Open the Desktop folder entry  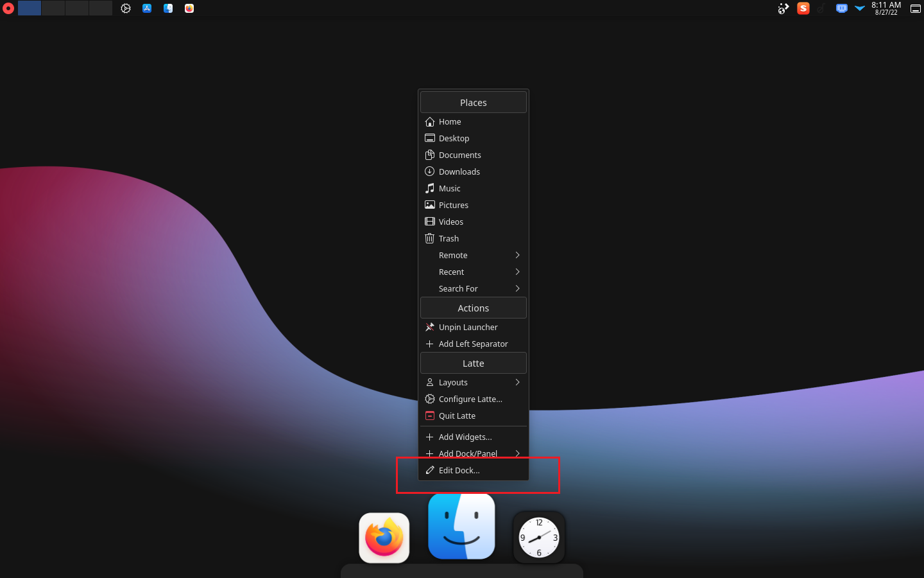click(x=474, y=138)
